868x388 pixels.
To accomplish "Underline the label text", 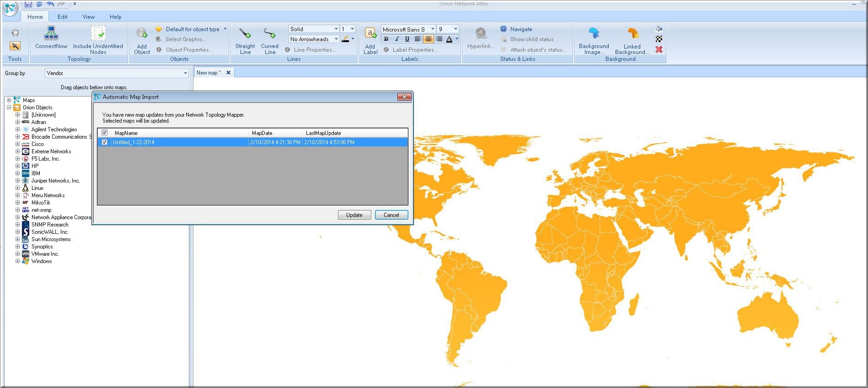I will [x=407, y=39].
